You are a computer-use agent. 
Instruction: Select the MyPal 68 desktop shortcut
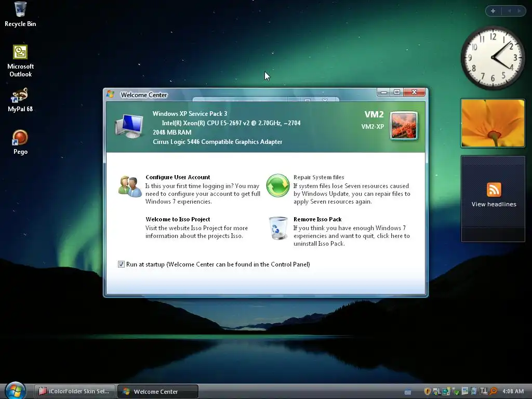(x=20, y=100)
